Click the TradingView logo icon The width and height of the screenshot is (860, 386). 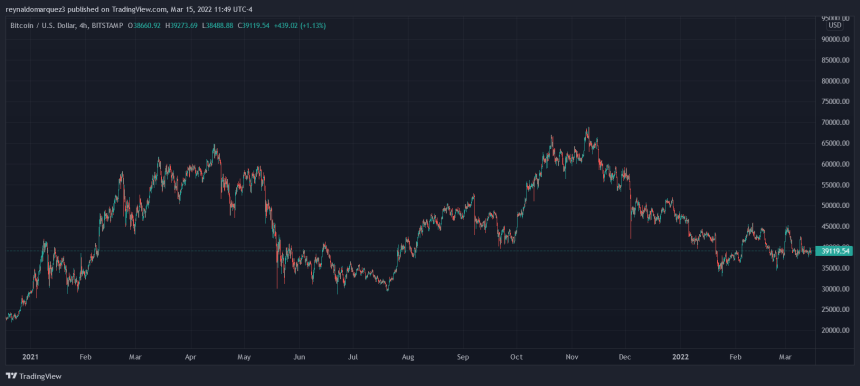(11, 376)
